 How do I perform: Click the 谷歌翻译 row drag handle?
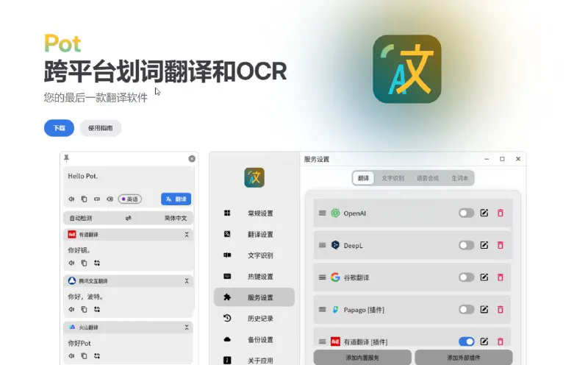(322, 277)
